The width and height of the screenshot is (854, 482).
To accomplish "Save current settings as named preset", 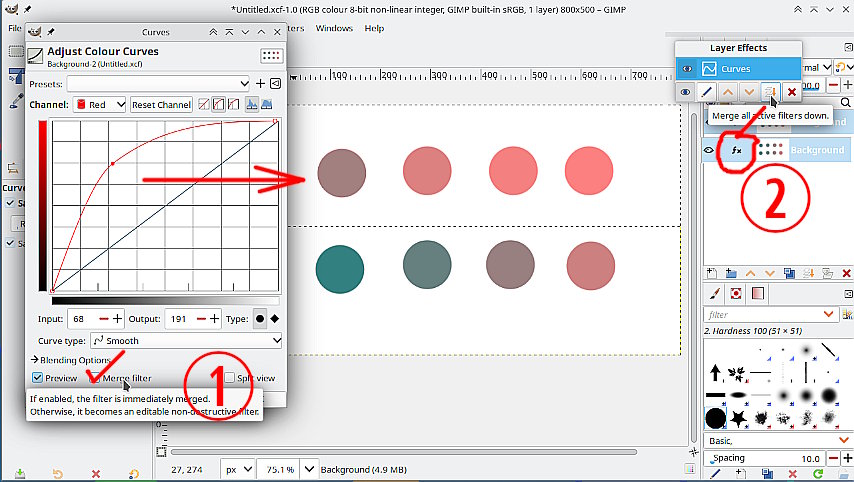I will pos(260,83).
